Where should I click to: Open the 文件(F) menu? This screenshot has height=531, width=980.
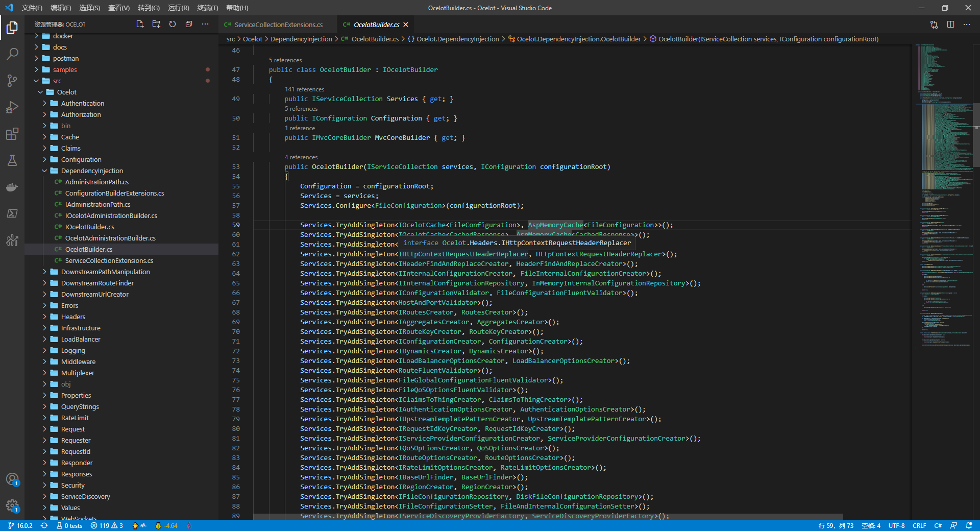coord(32,8)
